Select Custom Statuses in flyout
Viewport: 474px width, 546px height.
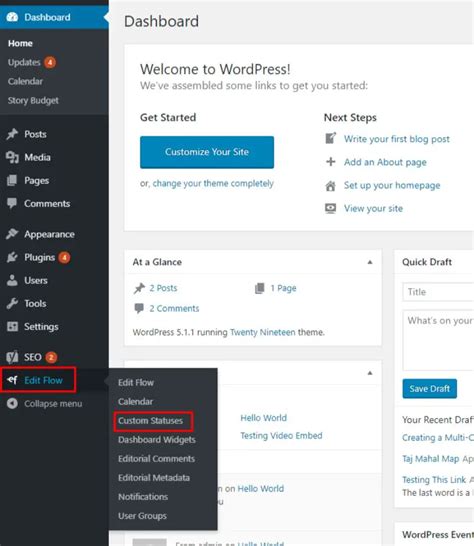point(150,421)
